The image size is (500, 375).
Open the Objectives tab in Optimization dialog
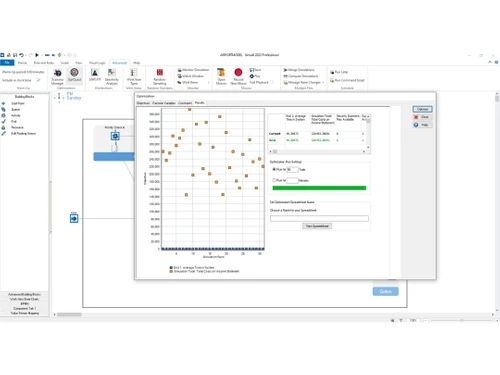[143, 103]
